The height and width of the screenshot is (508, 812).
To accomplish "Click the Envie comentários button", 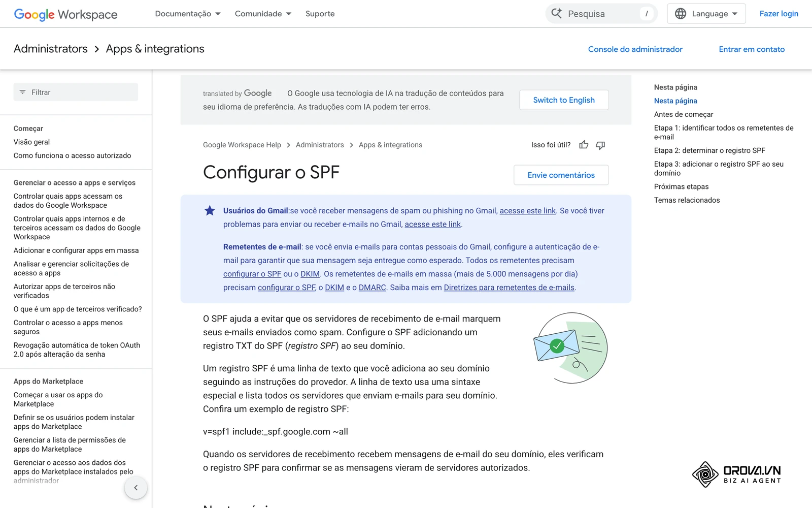I will click(x=561, y=175).
